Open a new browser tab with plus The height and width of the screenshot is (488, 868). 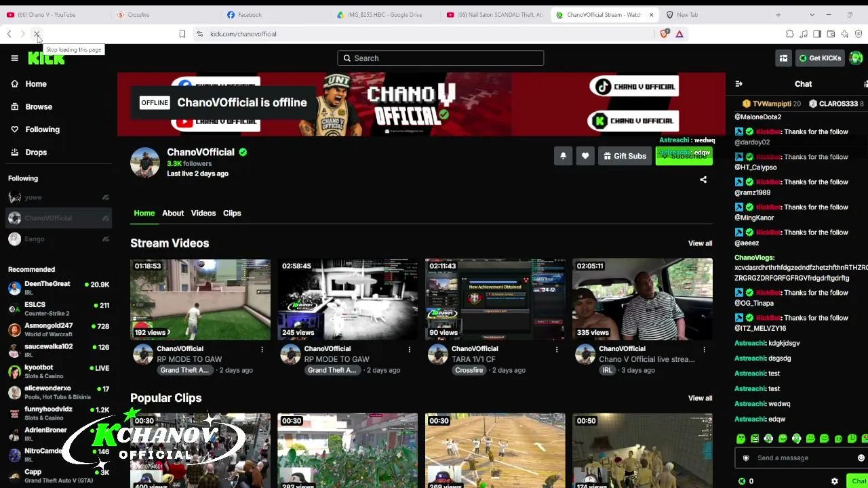tap(778, 15)
